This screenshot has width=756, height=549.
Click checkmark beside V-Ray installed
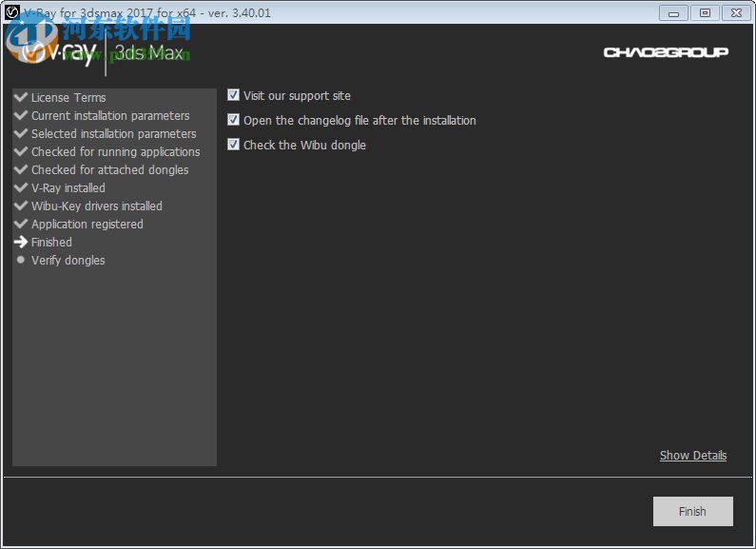(x=21, y=187)
